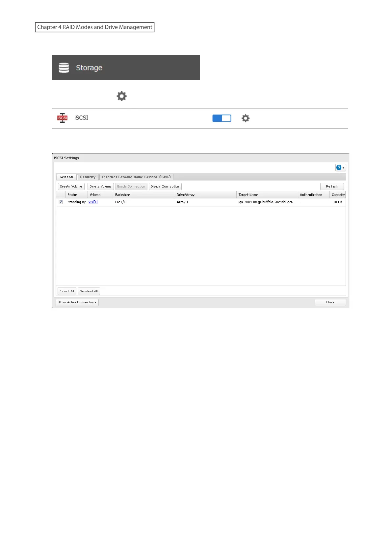The image size is (392, 554).
Task: Click the Delete Volume button
Action: (100, 187)
